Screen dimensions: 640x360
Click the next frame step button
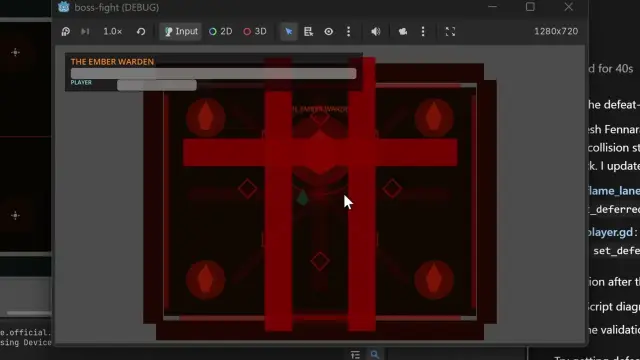pos(85,31)
